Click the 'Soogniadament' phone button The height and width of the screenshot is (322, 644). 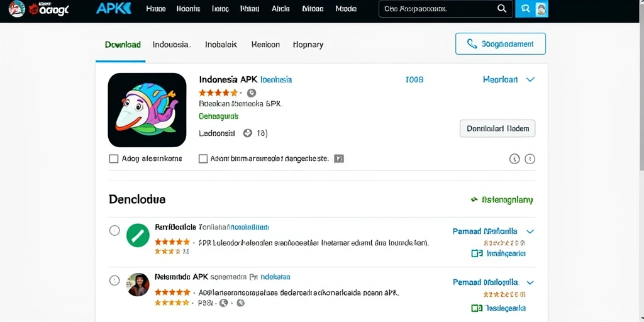pyautogui.click(x=500, y=44)
